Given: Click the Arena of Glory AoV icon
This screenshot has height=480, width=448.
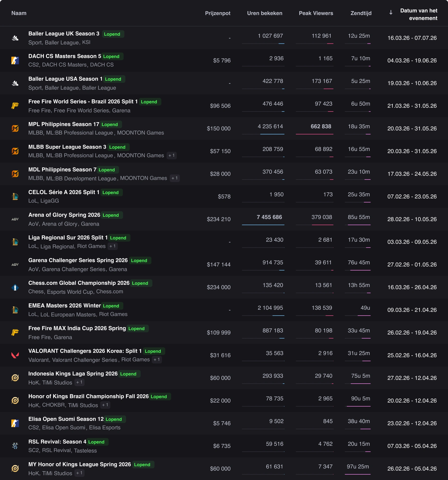Looking at the screenshot, I should pyautogui.click(x=15, y=219).
